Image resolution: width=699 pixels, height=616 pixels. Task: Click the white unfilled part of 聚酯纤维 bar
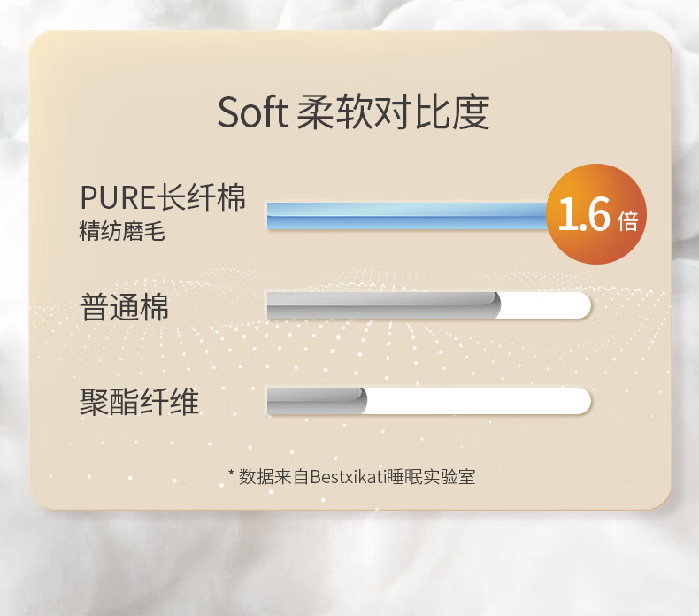tap(479, 401)
